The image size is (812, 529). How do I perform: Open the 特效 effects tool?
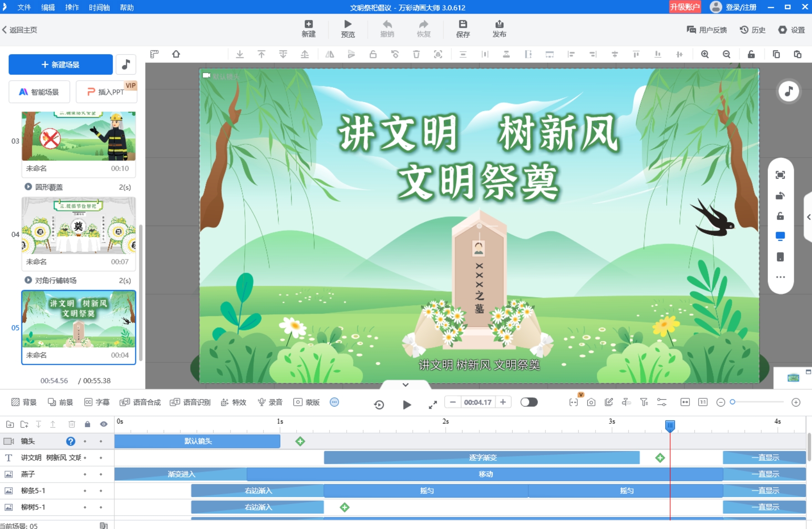coord(233,402)
